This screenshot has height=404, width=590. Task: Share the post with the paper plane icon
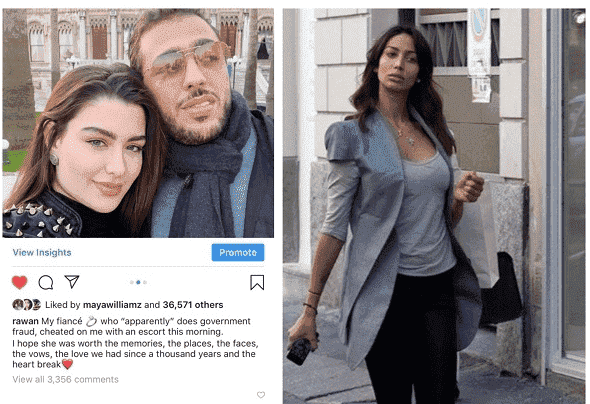click(71, 281)
